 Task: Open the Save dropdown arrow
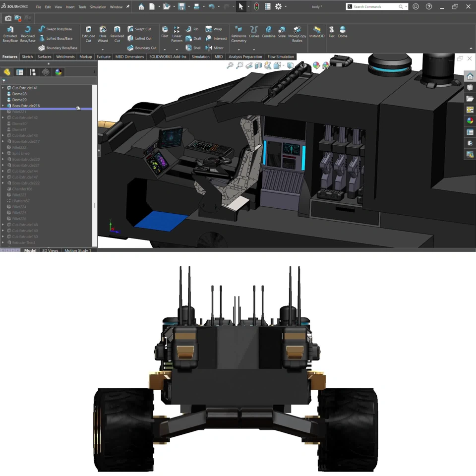tap(188, 6)
